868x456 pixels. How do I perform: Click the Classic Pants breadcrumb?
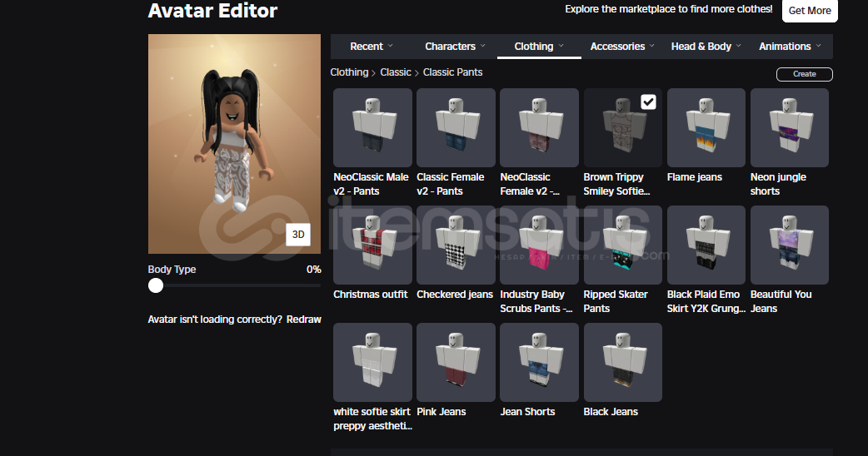[452, 72]
